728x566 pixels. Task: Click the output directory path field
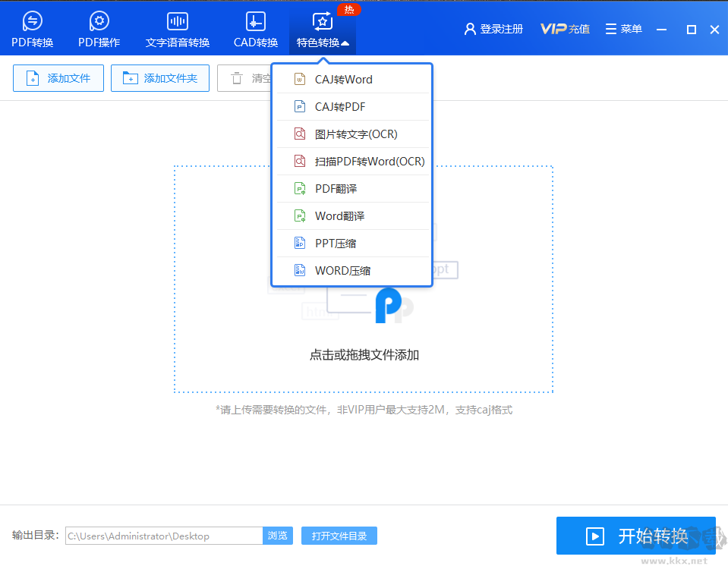point(163,536)
